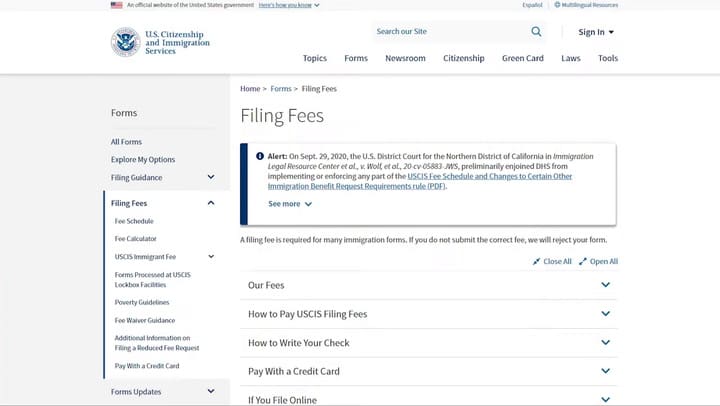Click Close All text link
720x406 pixels.
click(x=557, y=261)
